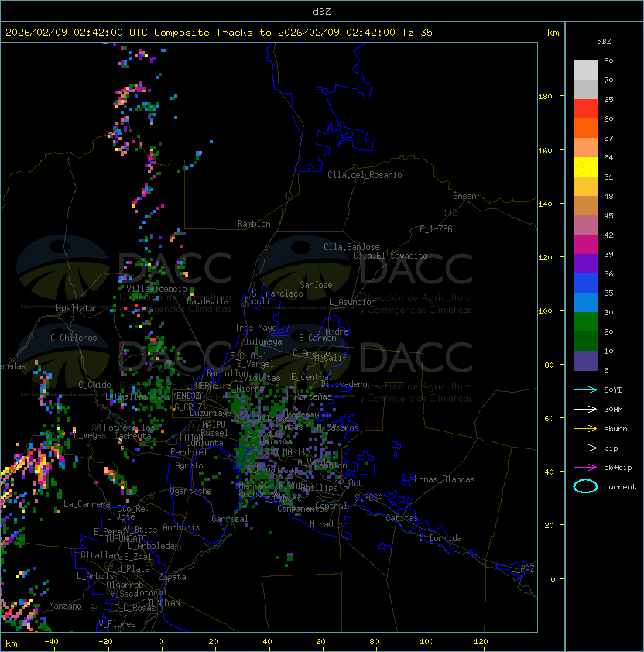
Task: Click the 'Encon' map label
Action: point(464,196)
